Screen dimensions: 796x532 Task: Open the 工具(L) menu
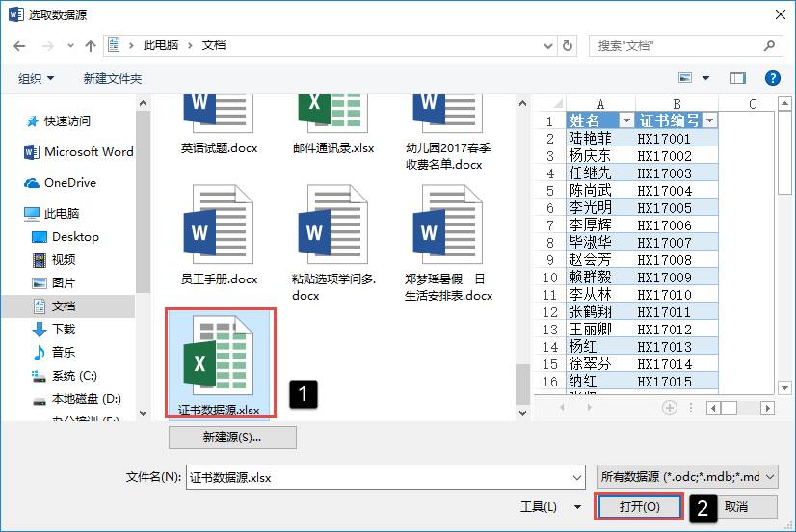click(x=551, y=507)
